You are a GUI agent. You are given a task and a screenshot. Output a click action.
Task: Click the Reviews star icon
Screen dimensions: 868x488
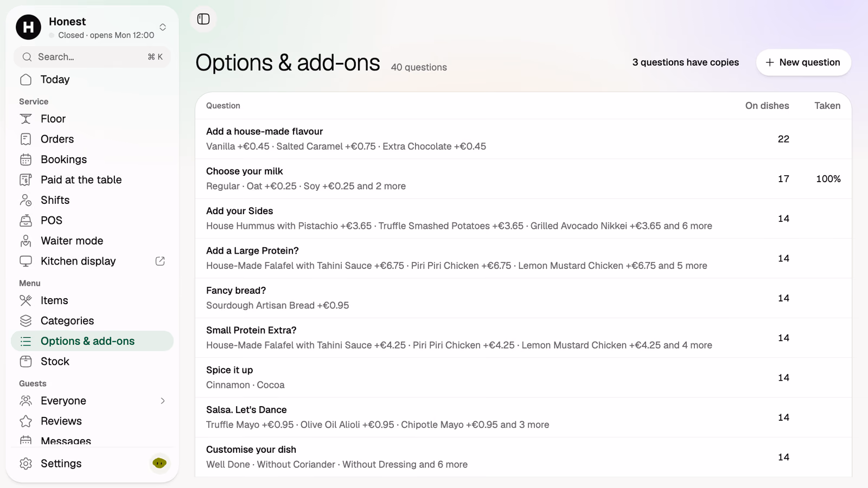pos(25,421)
